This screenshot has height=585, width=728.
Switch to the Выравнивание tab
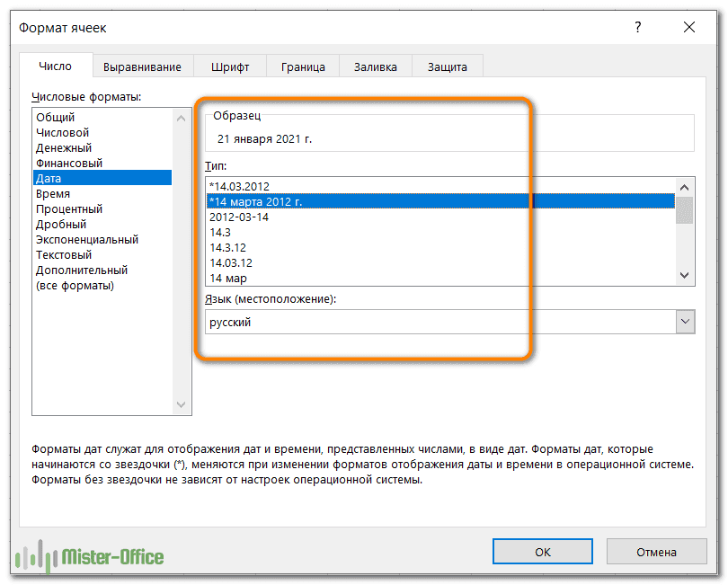(142, 66)
